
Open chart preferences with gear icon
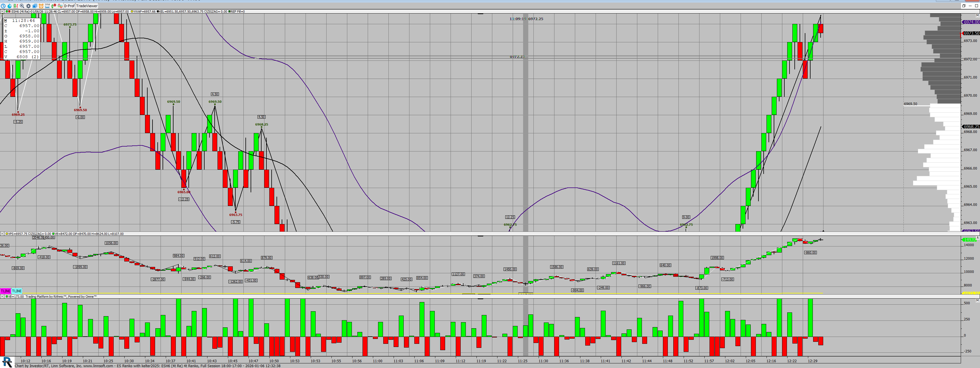coord(28,6)
